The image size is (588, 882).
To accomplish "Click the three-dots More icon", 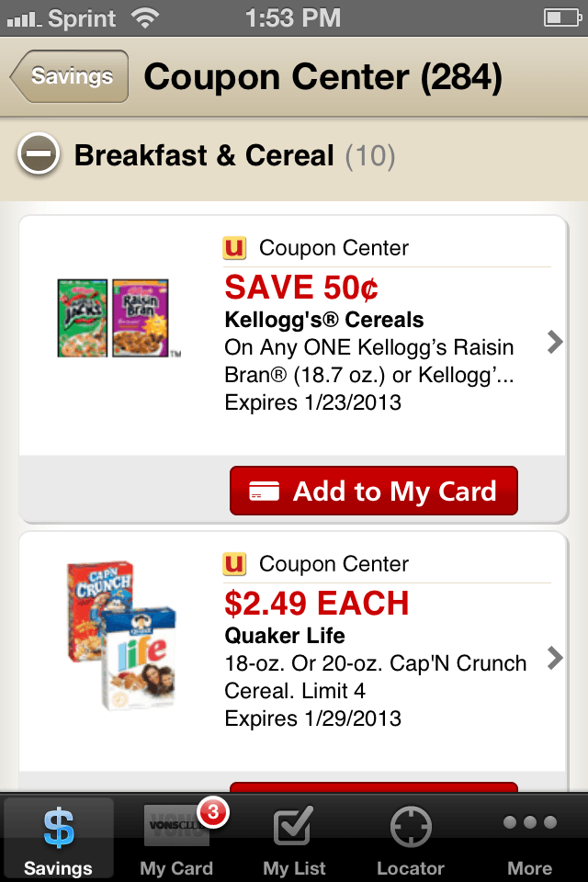I will pyautogui.click(x=530, y=822).
